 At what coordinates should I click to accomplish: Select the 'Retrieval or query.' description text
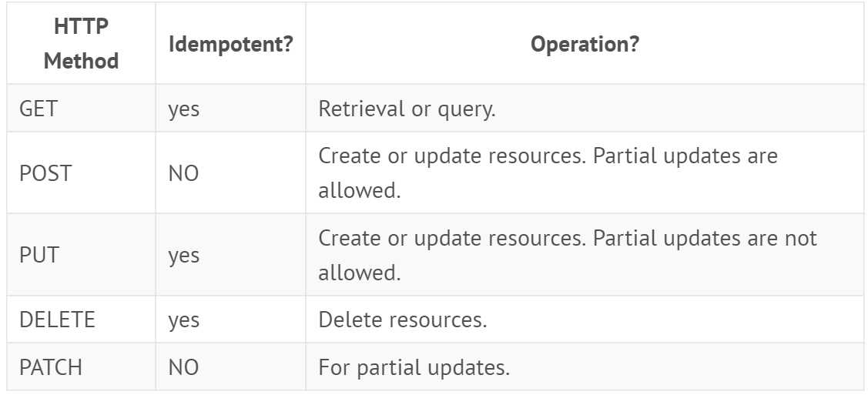point(407,109)
